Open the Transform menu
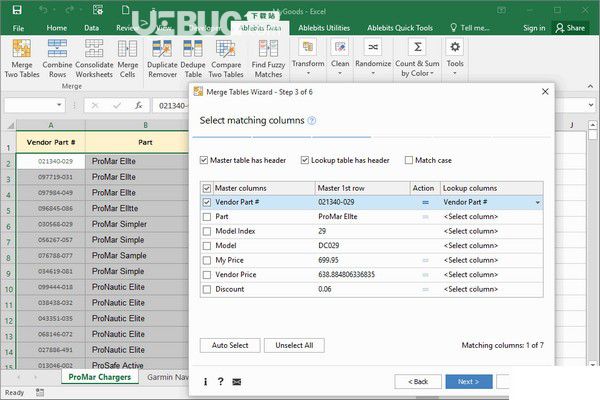Viewport: 600px width, 400px height. pyautogui.click(x=308, y=57)
